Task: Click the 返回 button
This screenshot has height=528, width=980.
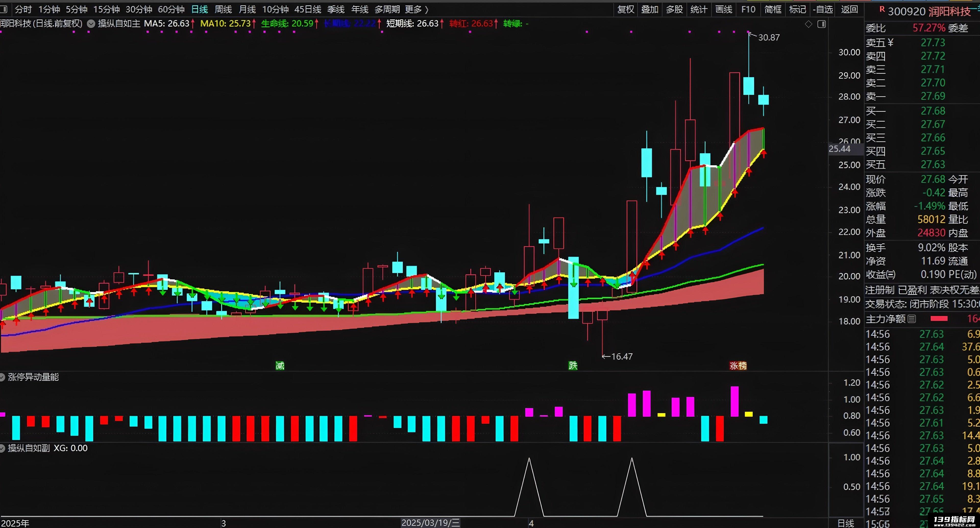Action: coord(849,9)
